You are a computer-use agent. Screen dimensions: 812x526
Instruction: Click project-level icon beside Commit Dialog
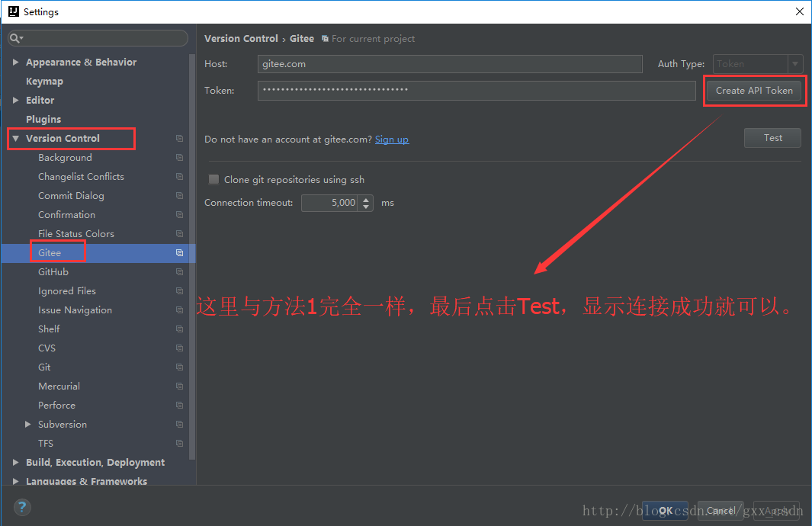[x=179, y=196]
